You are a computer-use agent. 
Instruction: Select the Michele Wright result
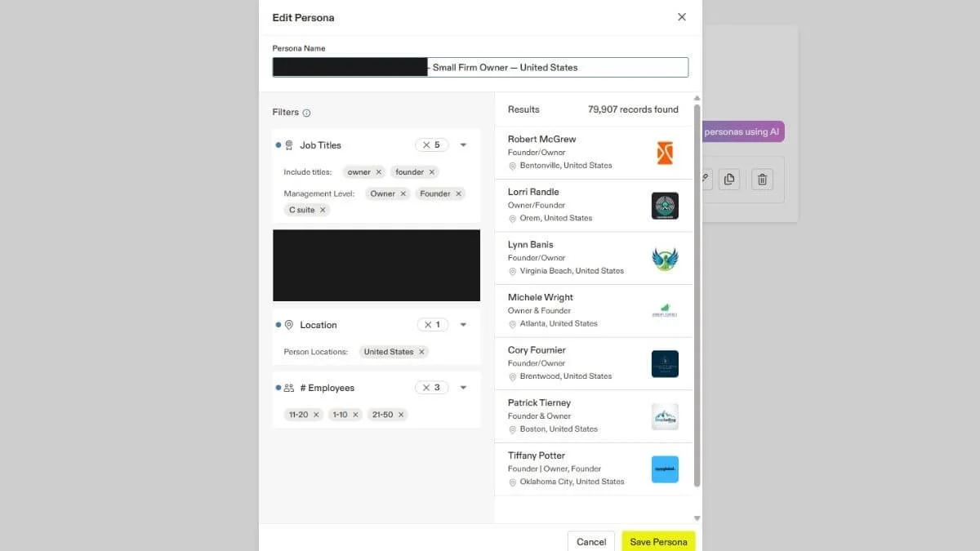(x=594, y=311)
